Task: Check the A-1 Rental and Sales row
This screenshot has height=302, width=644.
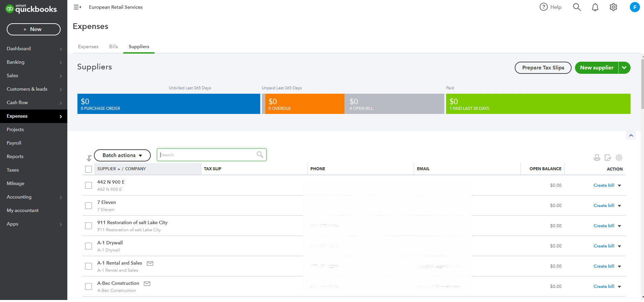Action: [89, 266]
